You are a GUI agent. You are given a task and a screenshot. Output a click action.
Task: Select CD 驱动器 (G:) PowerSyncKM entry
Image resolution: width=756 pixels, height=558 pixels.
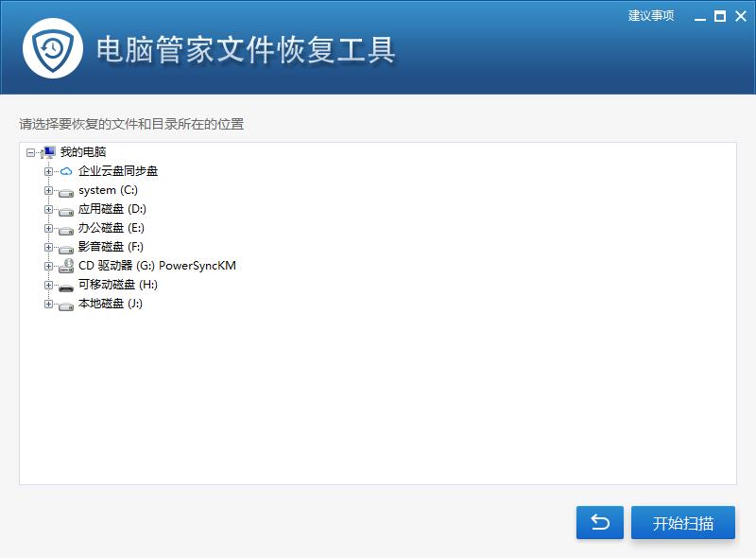[x=157, y=266]
